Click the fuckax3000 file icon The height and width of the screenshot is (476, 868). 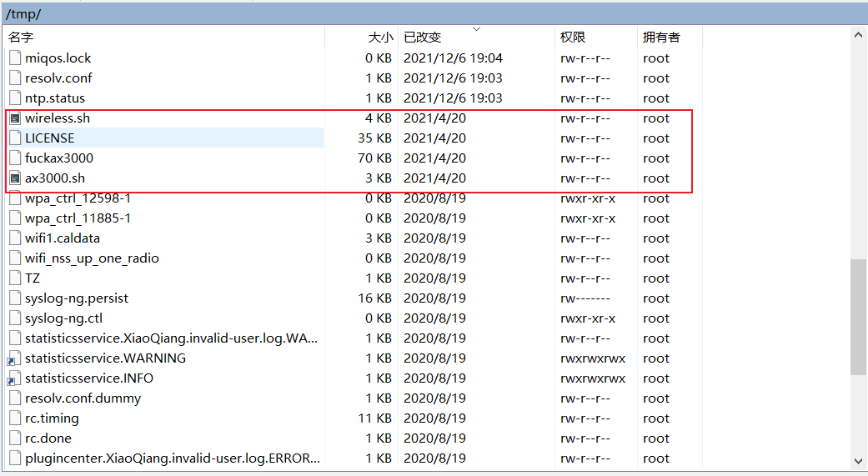click(x=16, y=158)
